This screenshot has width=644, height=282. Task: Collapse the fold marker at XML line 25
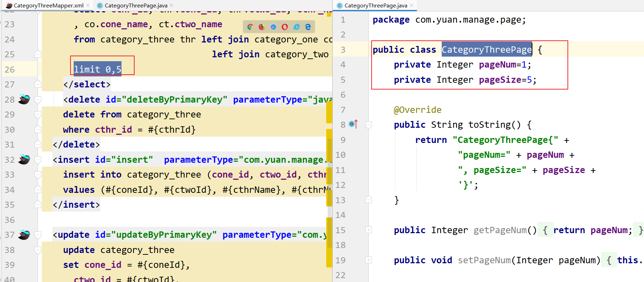click(38, 54)
